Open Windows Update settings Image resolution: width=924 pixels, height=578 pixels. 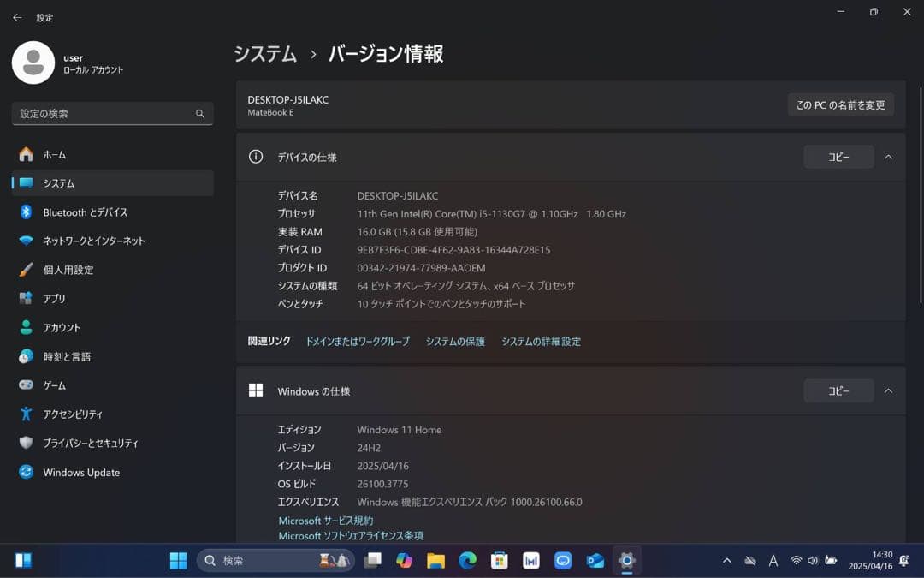click(x=80, y=472)
